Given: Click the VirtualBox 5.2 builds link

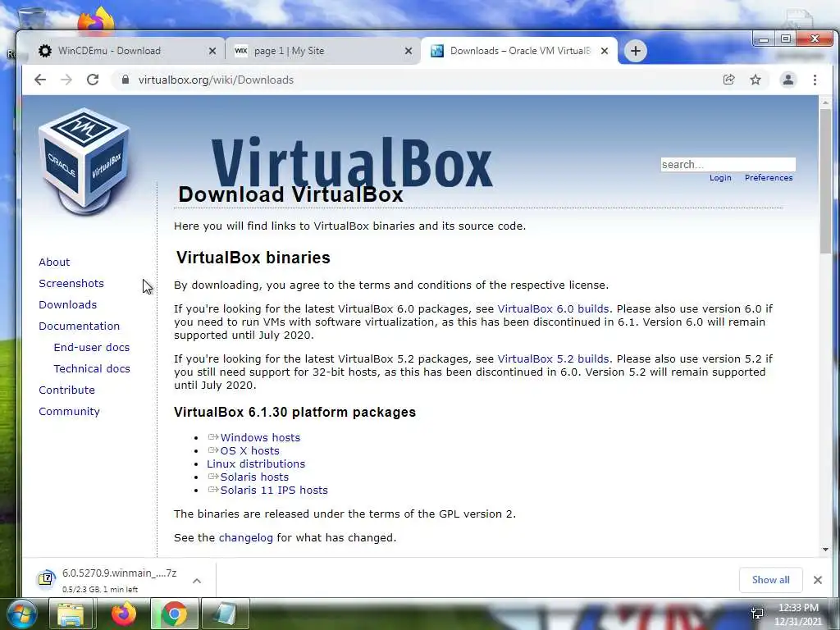Looking at the screenshot, I should point(553,359).
